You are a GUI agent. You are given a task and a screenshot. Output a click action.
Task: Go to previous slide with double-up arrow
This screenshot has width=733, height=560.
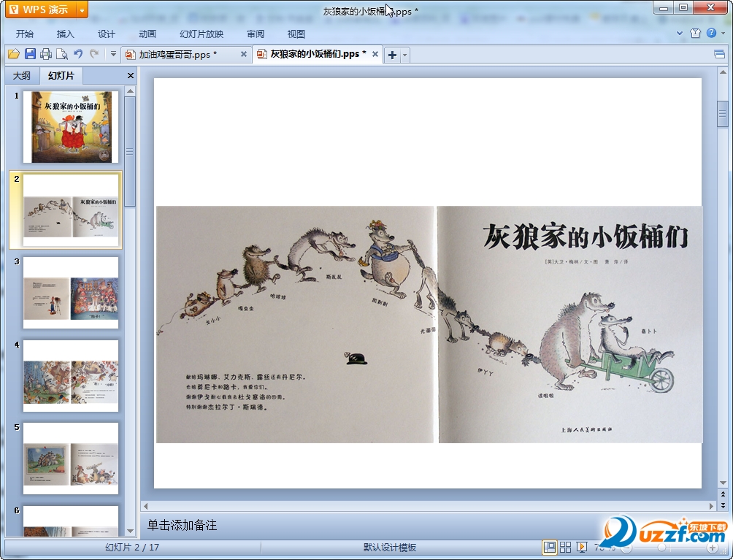coord(723,494)
